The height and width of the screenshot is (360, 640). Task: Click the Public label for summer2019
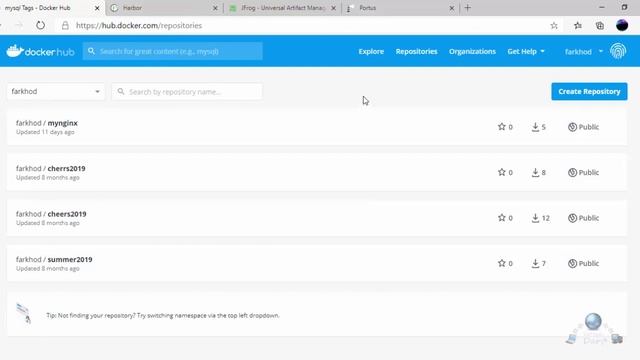click(589, 264)
